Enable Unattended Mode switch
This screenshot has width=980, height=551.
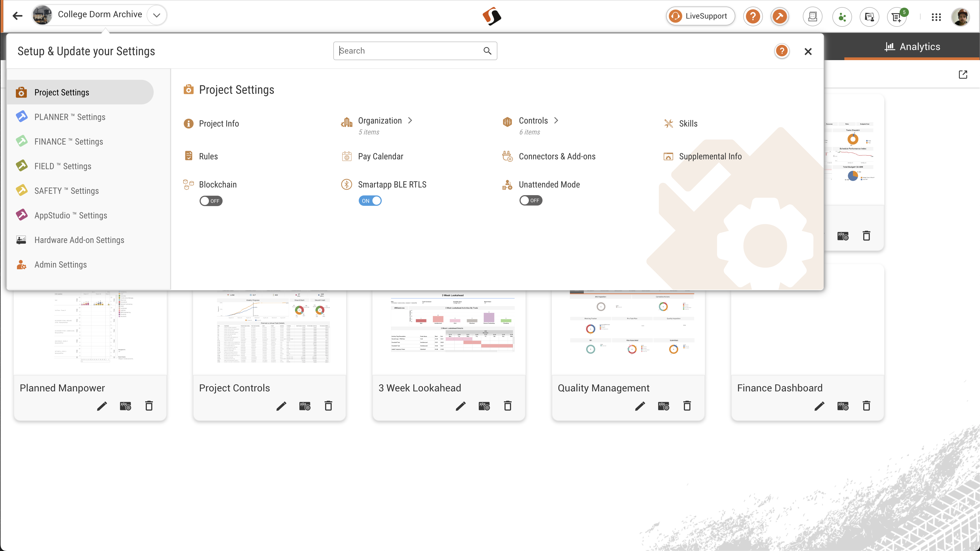click(x=531, y=200)
